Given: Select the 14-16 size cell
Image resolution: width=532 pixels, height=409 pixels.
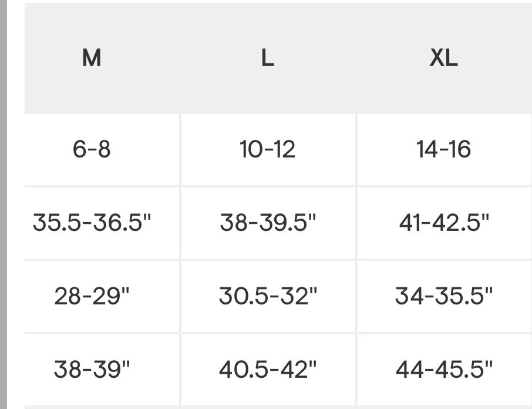Looking at the screenshot, I should pos(443,149).
